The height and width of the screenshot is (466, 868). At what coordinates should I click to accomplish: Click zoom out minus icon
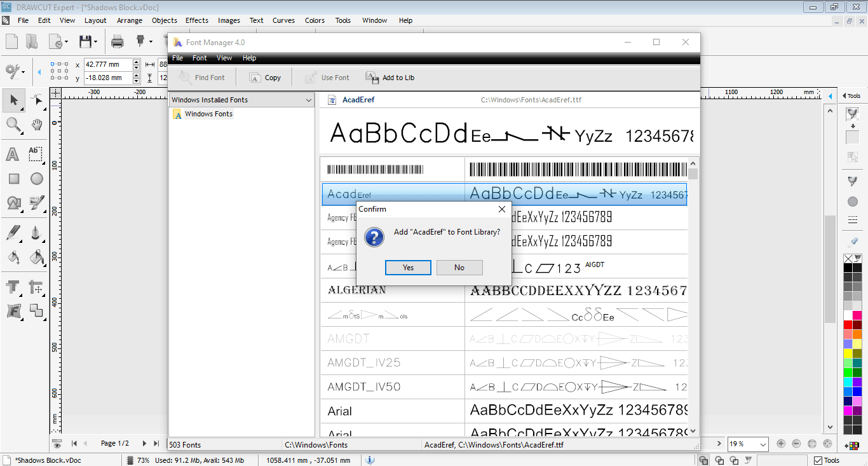(x=797, y=444)
